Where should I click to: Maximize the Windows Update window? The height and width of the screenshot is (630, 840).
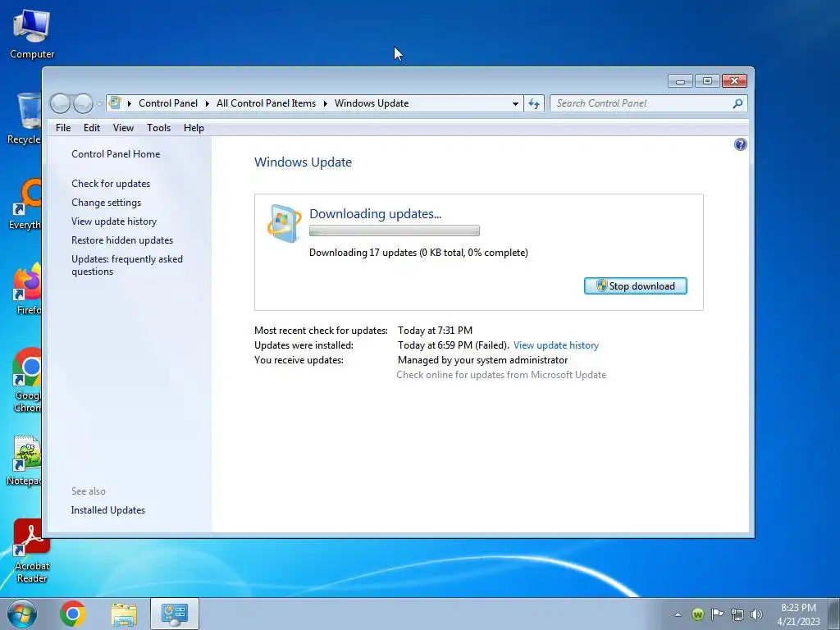707,81
